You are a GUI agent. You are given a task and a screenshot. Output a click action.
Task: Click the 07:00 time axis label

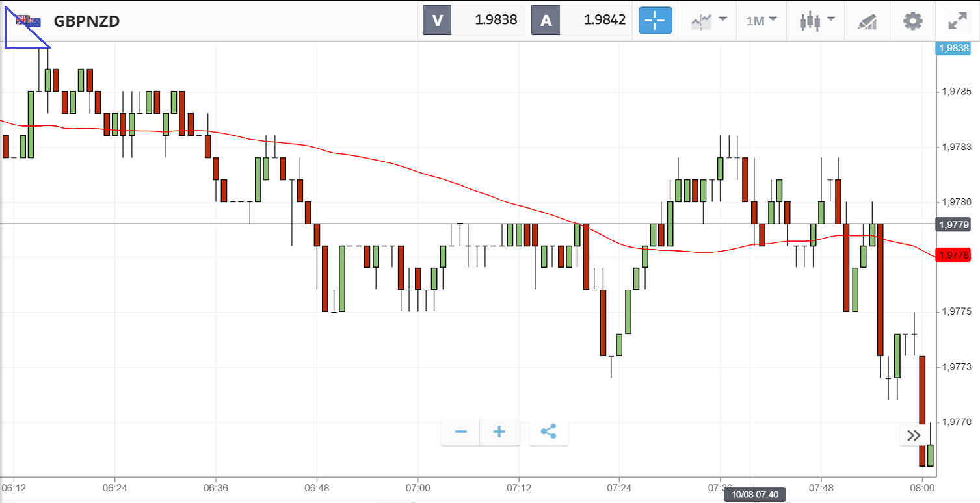click(x=417, y=487)
